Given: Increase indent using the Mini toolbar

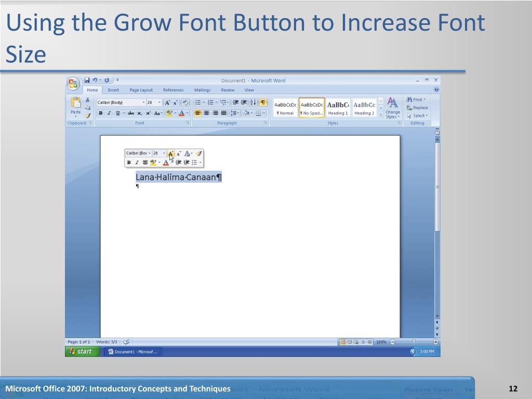Looking at the screenshot, I should (187, 163).
